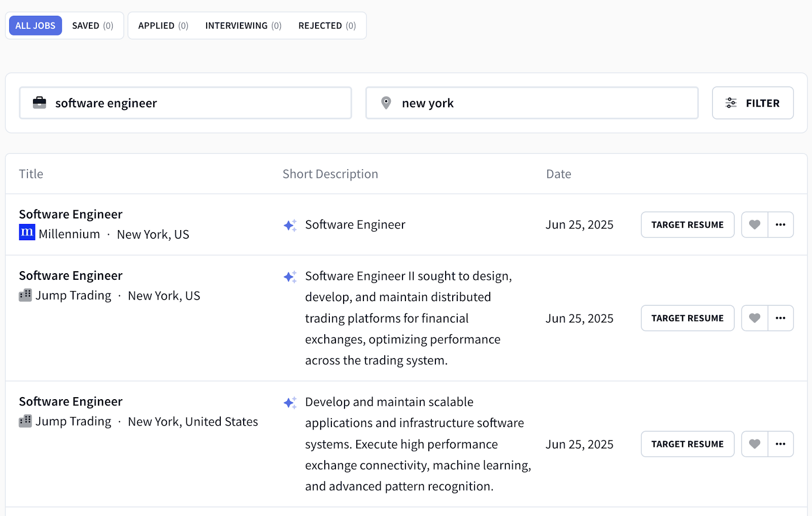Click 'New York, United States' location text
This screenshot has height=516, width=812.
pos(193,422)
